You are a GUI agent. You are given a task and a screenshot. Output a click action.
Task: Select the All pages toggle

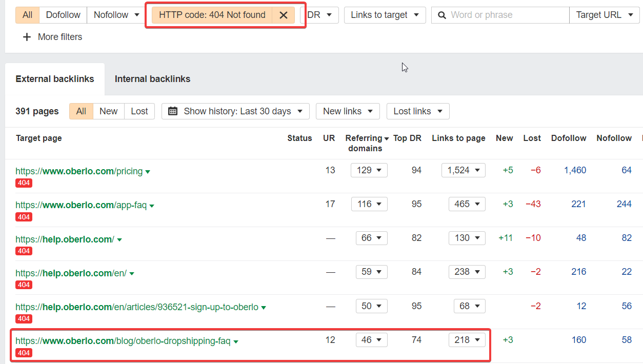coord(81,111)
